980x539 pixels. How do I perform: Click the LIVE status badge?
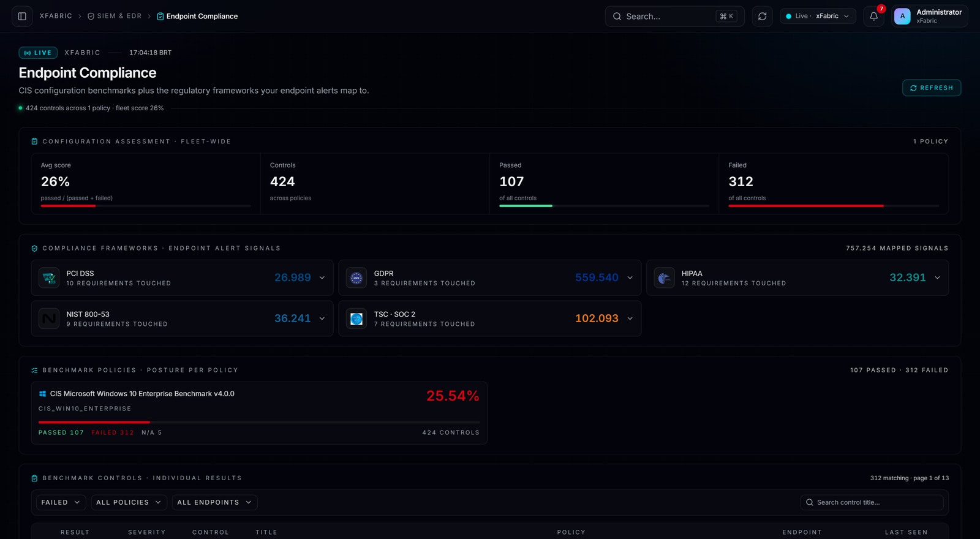pos(38,53)
